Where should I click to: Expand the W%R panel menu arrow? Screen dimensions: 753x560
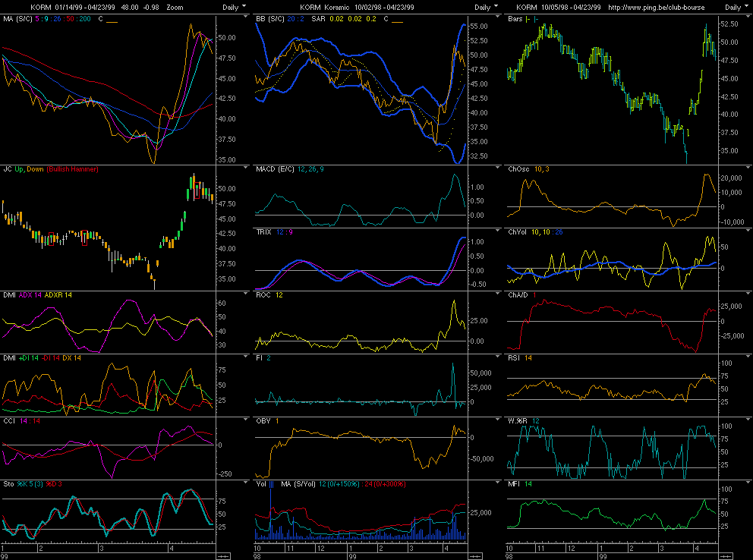point(748,420)
